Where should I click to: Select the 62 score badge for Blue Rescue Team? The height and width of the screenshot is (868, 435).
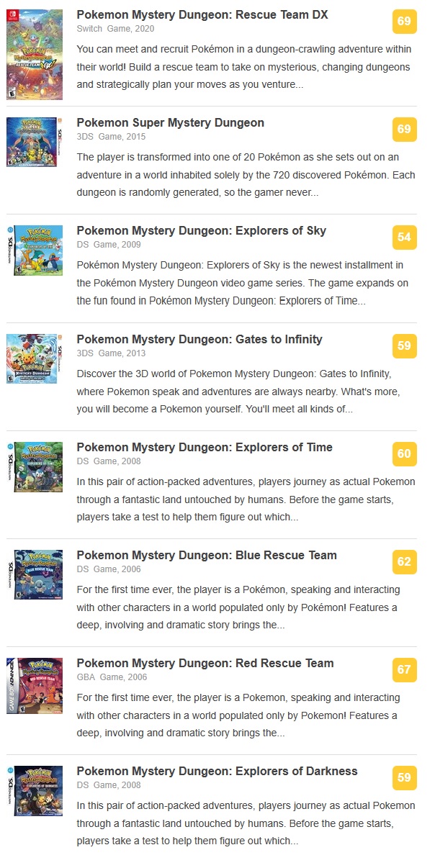coord(405,562)
